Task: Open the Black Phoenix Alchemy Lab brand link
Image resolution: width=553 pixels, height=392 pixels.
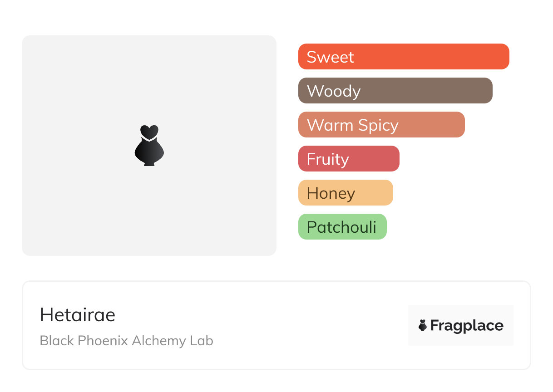Action: point(126,341)
